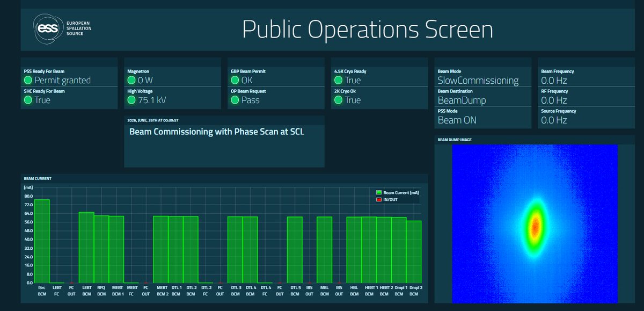This screenshot has width=644, height=311.
Task: Click the "Permit granted" status text
Action: click(x=63, y=81)
